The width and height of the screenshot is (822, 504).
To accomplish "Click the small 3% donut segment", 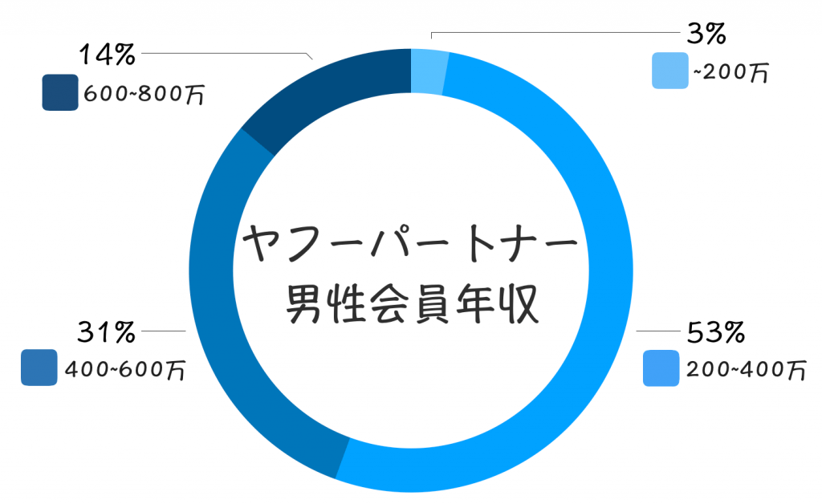I will pyautogui.click(x=428, y=71).
